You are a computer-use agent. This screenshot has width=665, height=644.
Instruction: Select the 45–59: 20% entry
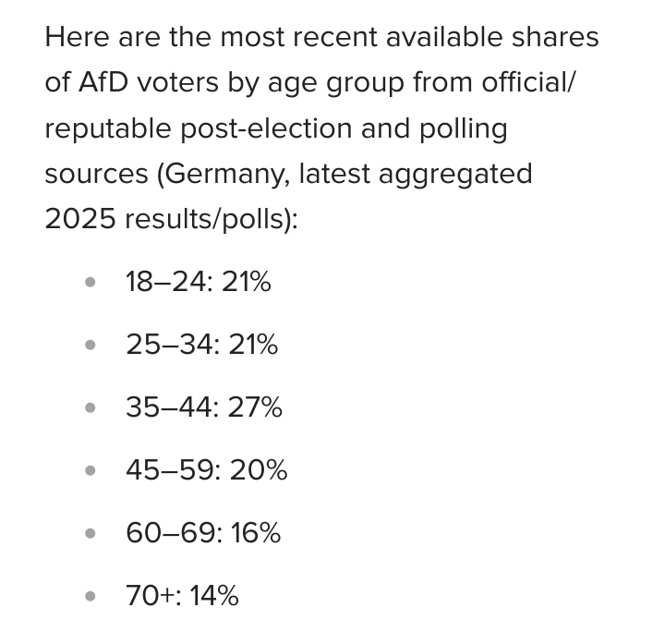coord(206,470)
